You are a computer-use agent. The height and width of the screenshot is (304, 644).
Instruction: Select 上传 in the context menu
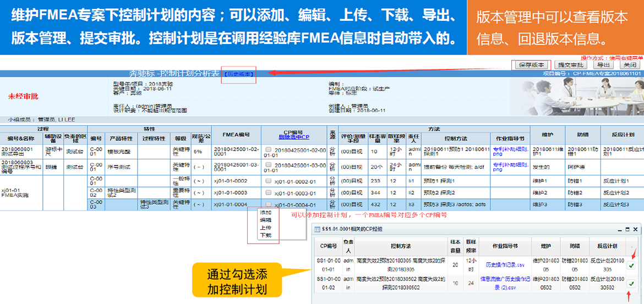(265, 228)
